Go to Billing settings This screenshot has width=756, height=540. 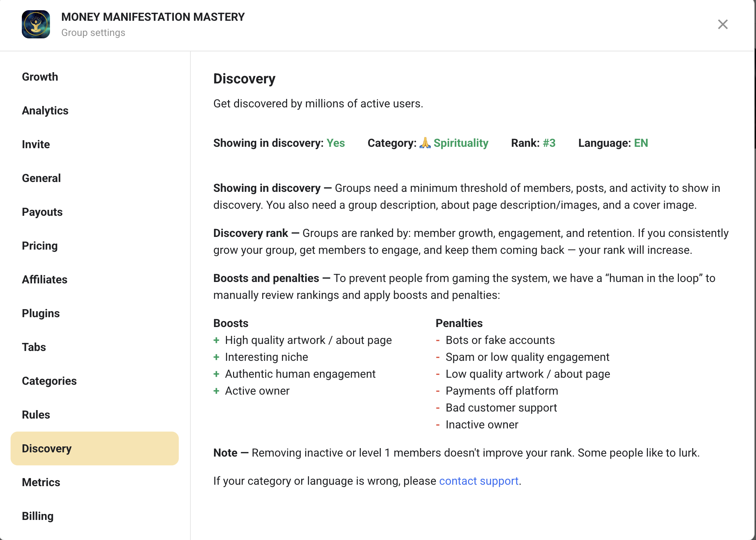pos(38,516)
